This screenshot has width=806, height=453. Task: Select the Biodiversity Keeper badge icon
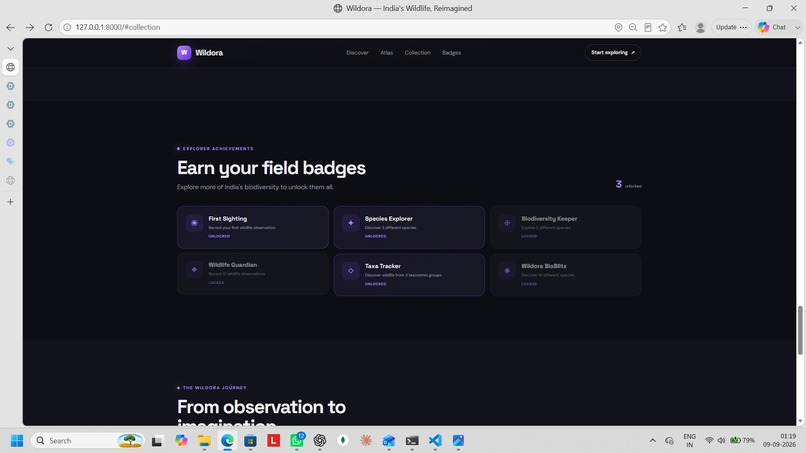(507, 223)
